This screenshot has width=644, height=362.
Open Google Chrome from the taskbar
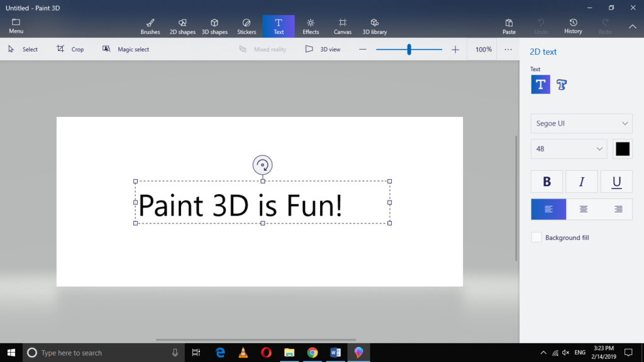point(313,353)
